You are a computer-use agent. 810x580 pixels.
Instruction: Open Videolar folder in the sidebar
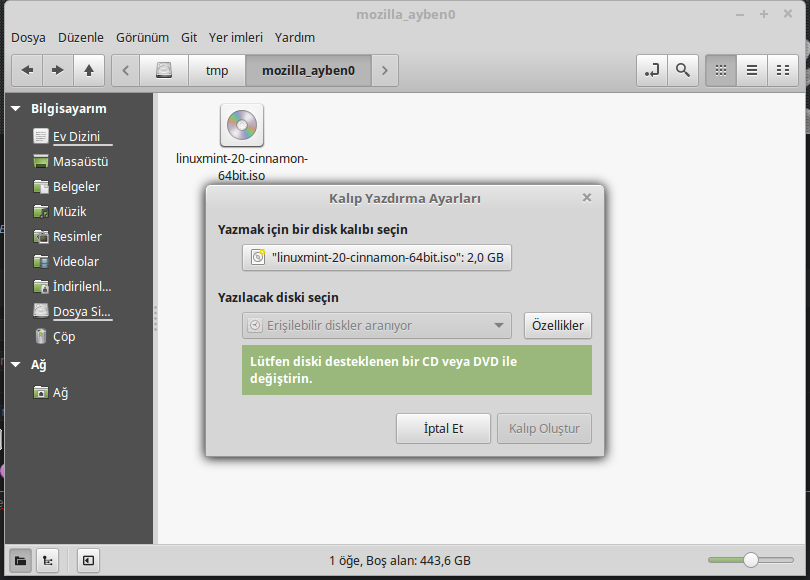coord(66,261)
